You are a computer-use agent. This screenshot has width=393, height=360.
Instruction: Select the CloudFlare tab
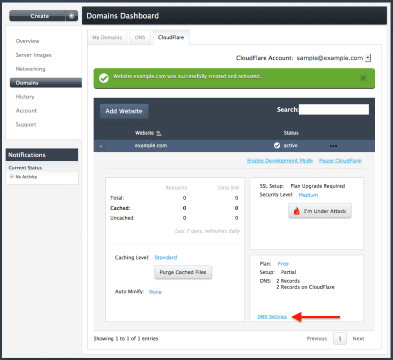click(171, 37)
